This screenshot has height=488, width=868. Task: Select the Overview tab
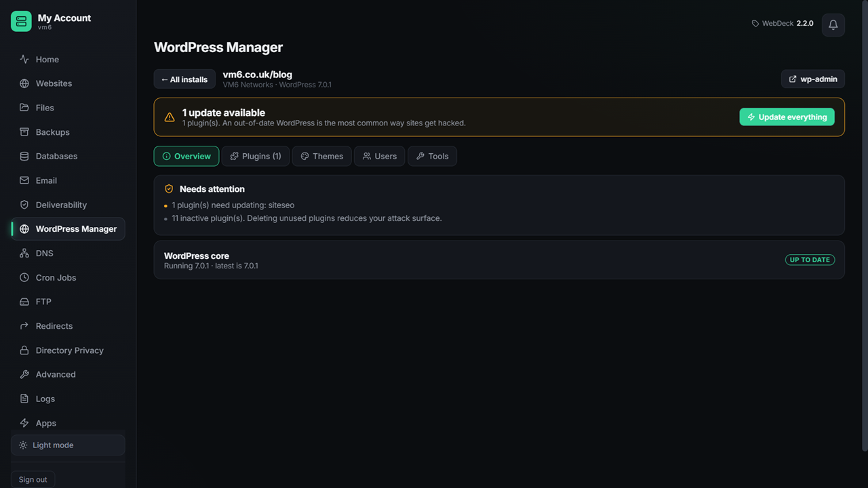pyautogui.click(x=186, y=156)
